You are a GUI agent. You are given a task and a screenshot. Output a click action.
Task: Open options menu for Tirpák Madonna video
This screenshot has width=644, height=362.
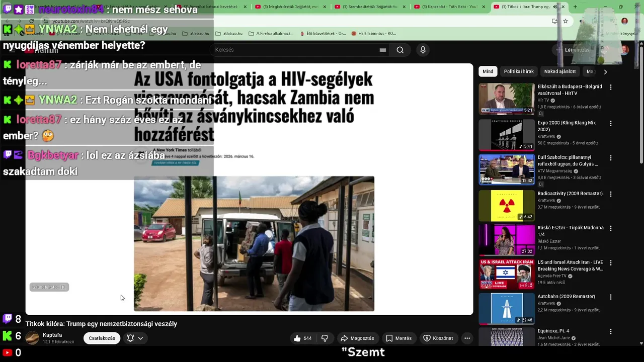(611, 228)
